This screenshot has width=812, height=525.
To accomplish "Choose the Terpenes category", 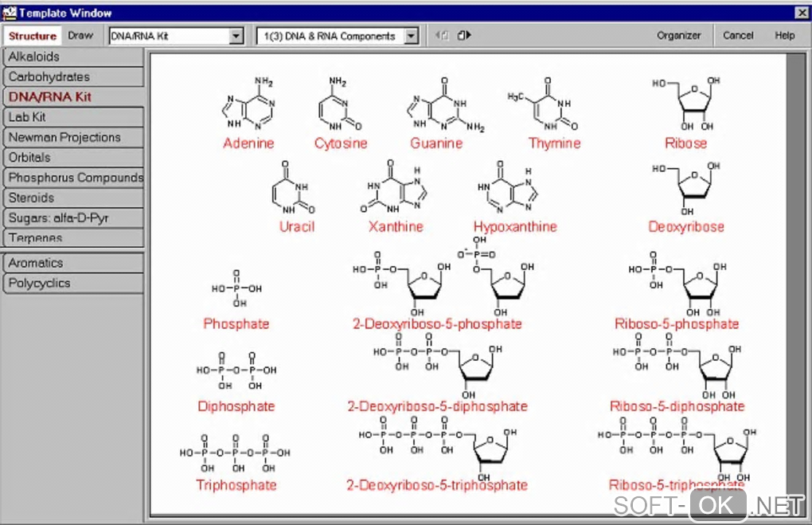I will (x=73, y=238).
